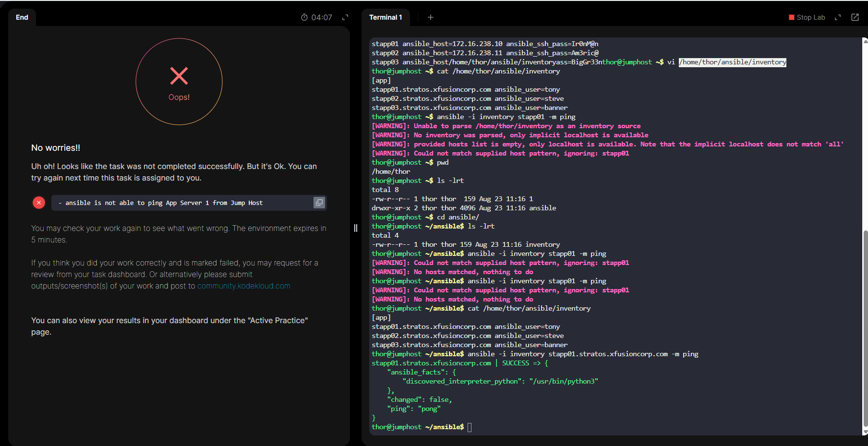
Task: Click the panel divider resize handle
Action: click(x=356, y=228)
